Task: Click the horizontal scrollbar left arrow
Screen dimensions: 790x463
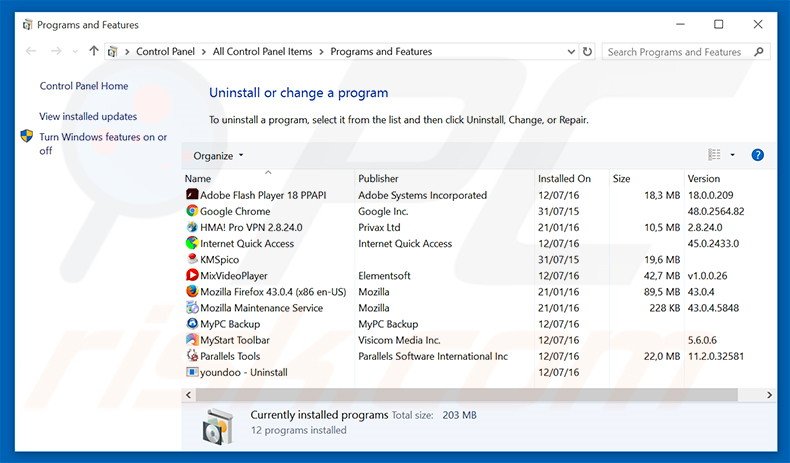Action: 188,395
